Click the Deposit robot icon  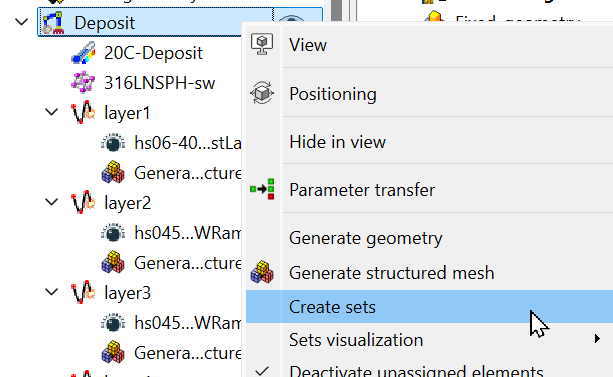pos(53,23)
